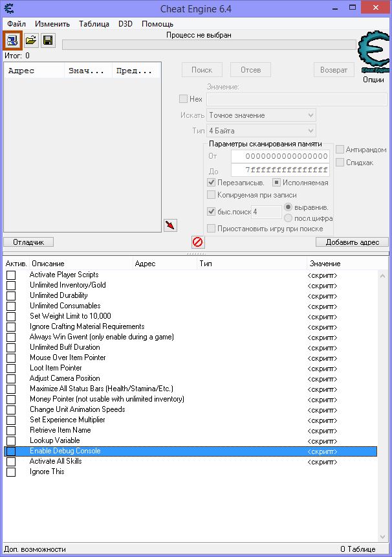Open the Файл menu
392x557 pixels.
pyautogui.click(x=16, y=24)
